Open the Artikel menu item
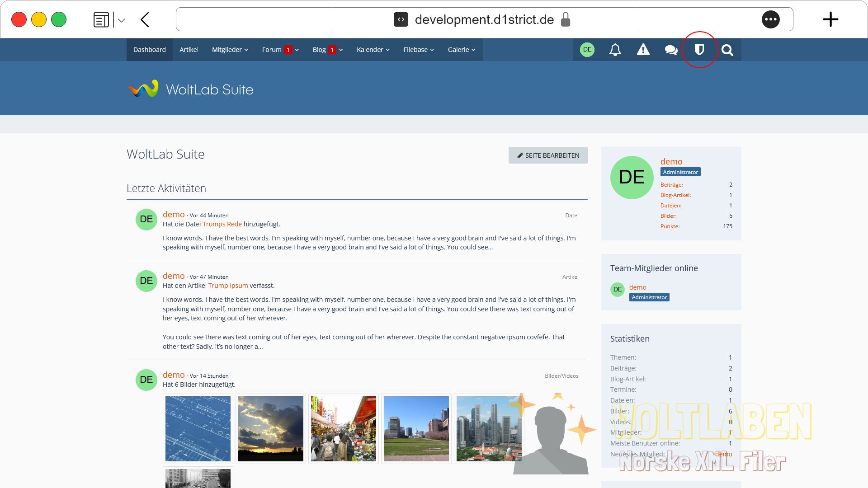Viewport: 868px width, 488px height. pos(189,50)
